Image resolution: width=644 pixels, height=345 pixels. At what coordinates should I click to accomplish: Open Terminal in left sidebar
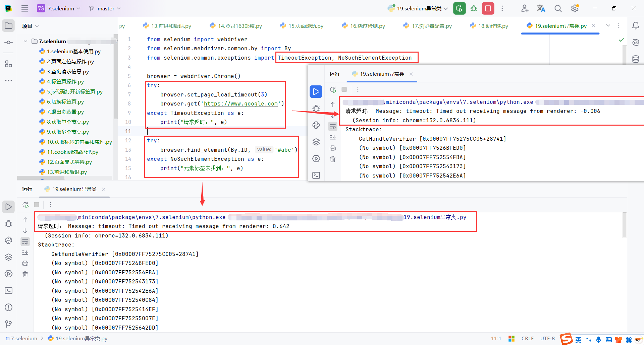pos(8,291)
